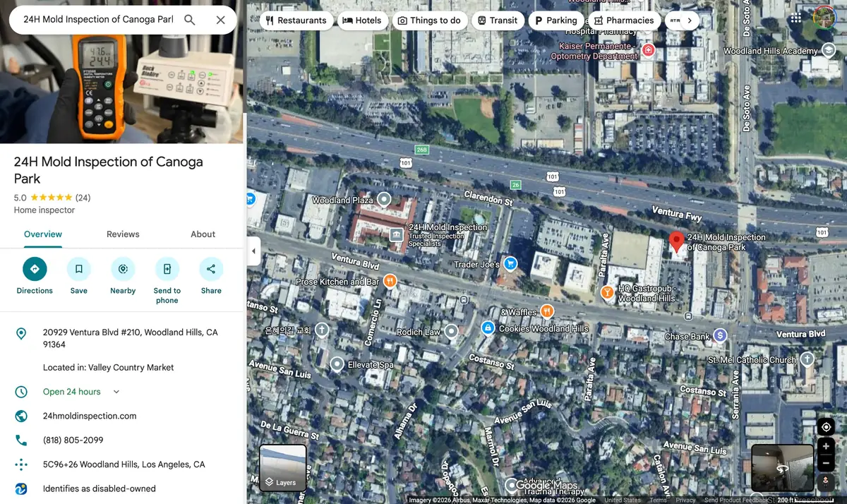Click the Nearby icon button
This screenshot has width=847, height=504.
click(123, 269)
